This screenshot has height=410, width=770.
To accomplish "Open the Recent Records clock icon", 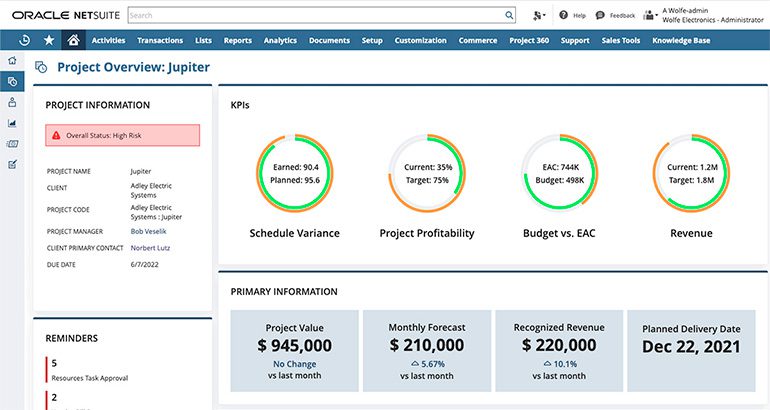I will 24,40.
